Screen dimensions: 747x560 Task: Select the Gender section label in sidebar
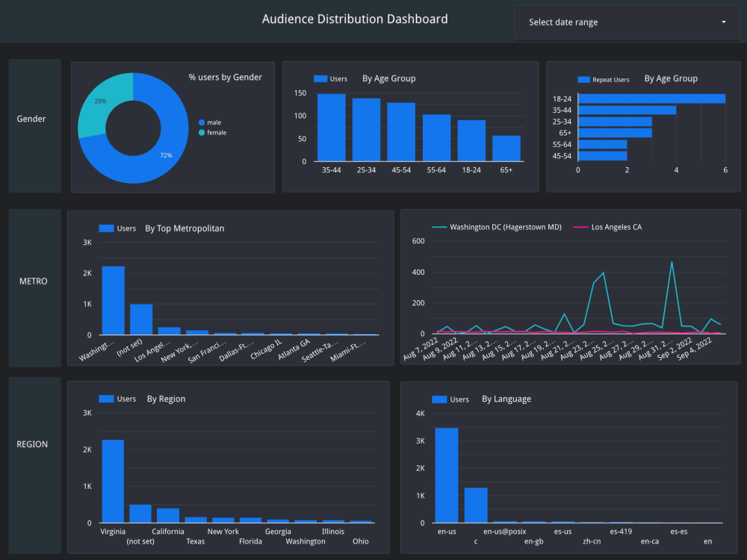32,119
